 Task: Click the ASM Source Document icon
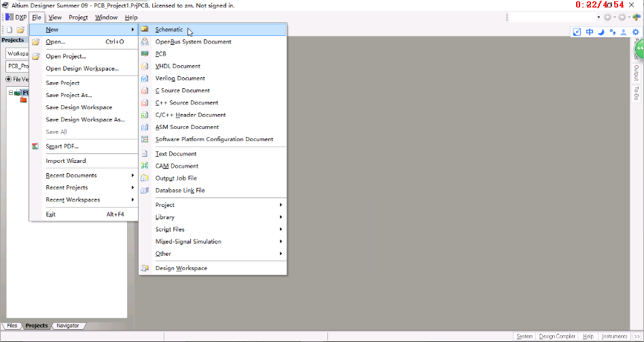point(145,127)
